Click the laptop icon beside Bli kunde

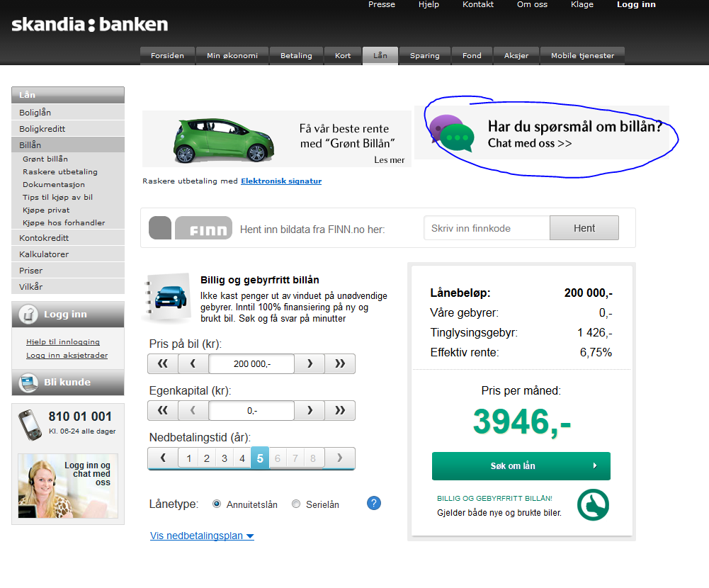pyautogui.click(x=28, y=383)
